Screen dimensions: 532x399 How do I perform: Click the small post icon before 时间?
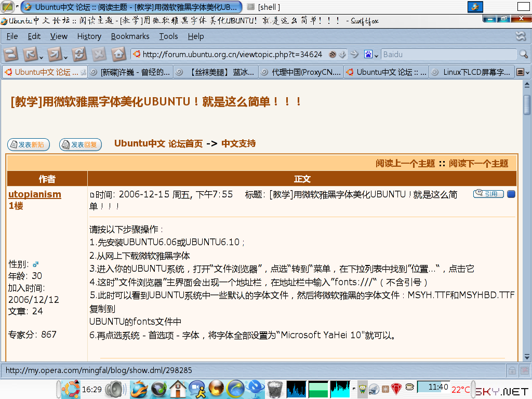(x=92, y=195)
